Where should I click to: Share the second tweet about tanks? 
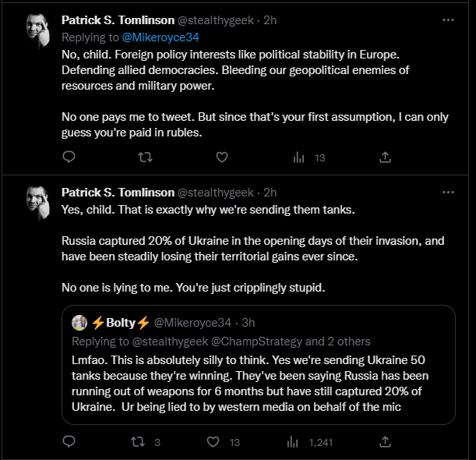point(385,441)
